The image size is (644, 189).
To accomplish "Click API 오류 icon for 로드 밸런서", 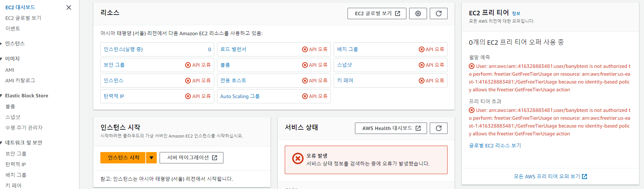I will (305, 49).
